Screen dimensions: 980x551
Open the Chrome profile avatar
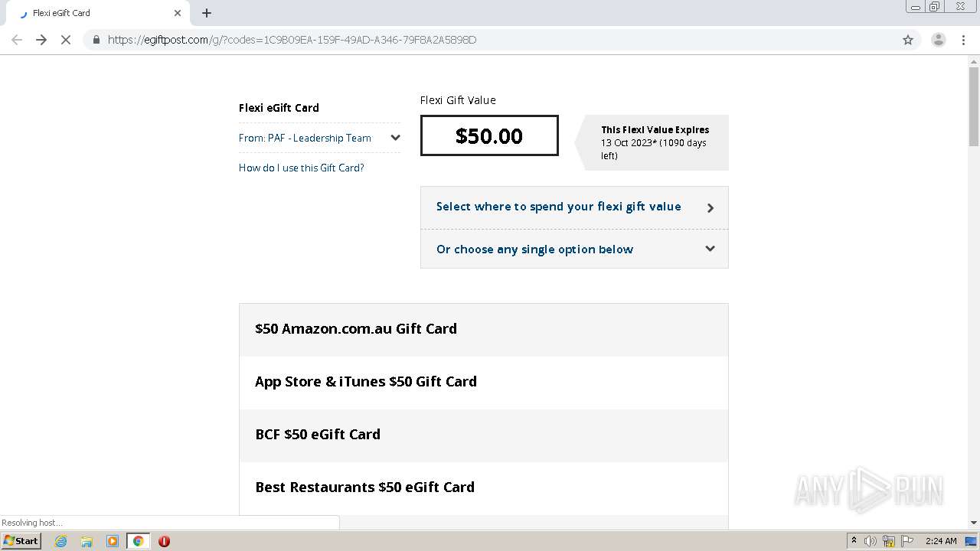pos(938,40)
